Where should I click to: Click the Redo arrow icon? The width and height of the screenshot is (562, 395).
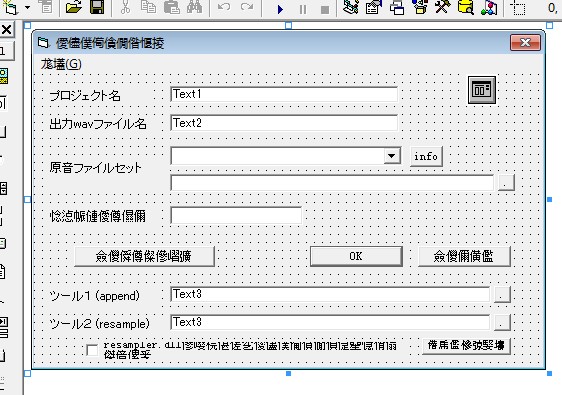(x=247, y=7)
